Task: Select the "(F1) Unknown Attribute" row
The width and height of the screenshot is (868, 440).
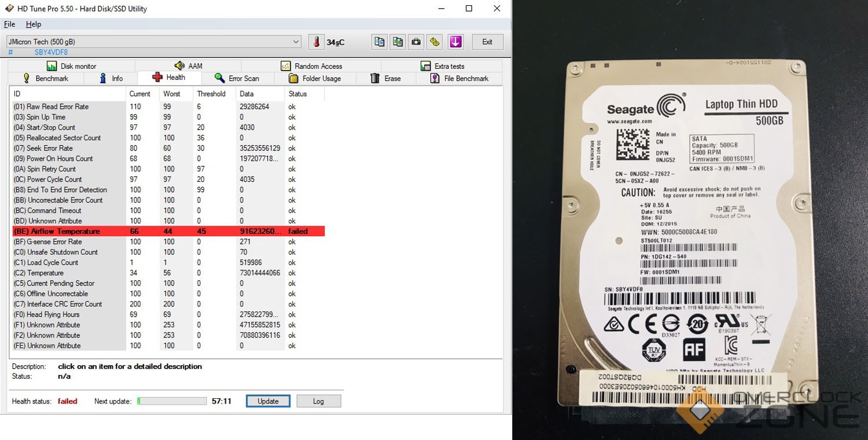Action: pos(168,325)
